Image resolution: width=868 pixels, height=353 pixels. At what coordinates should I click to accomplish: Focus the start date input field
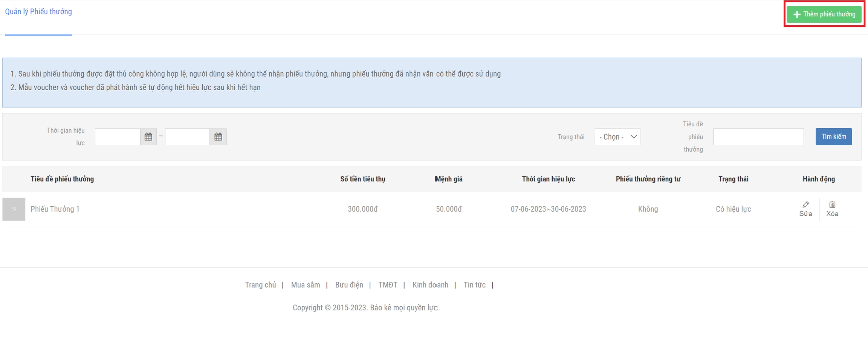coord(118,137)
